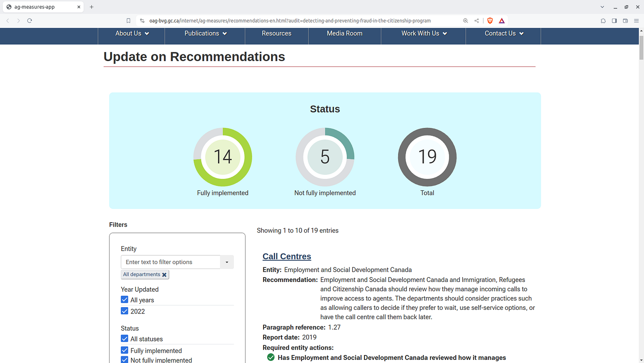
Task: Open the Resources menu item
Action: 276,34
